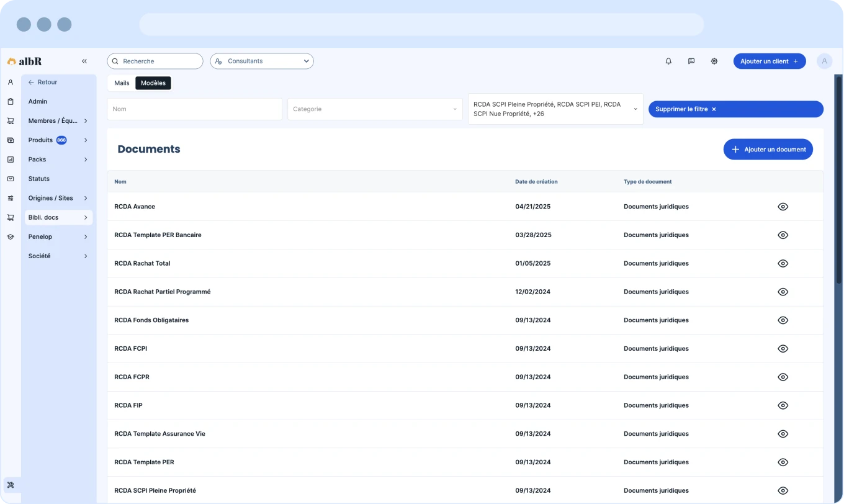Collapse the sidebar with double-chevron icon
844x504 pixels.
[84, 61]
